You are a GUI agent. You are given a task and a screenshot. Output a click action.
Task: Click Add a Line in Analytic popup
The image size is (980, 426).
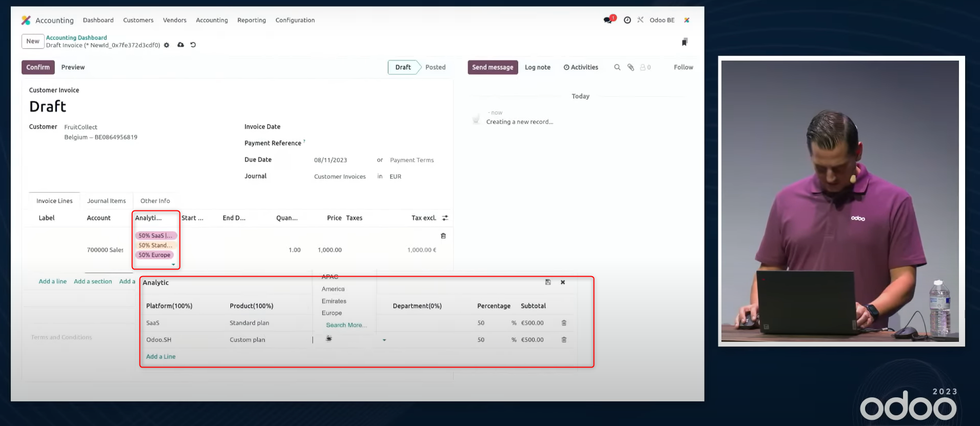click(x=161, y=357)
